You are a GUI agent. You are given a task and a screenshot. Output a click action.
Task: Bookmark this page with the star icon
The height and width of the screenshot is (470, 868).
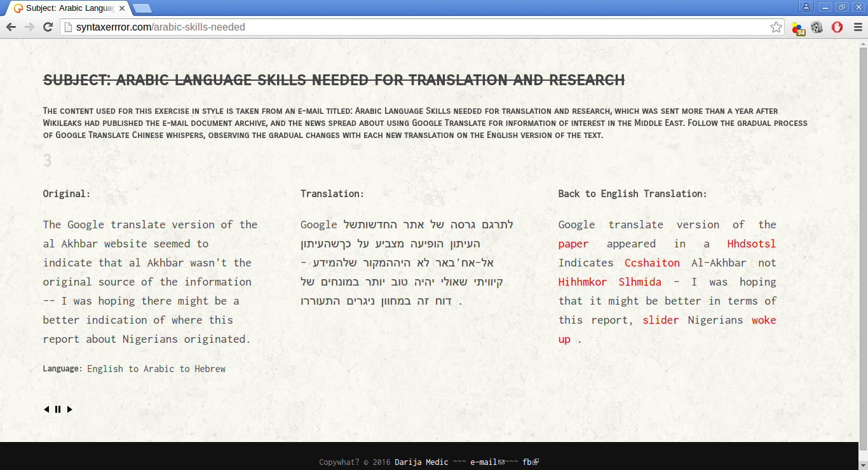(x=776, y=27)
